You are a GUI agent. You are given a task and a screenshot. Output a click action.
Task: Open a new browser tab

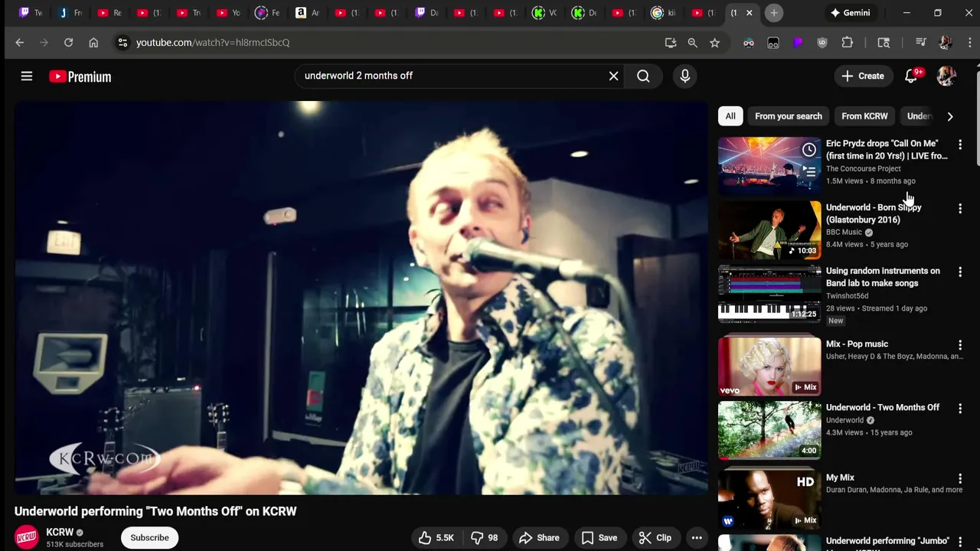[x=774, y=13]
